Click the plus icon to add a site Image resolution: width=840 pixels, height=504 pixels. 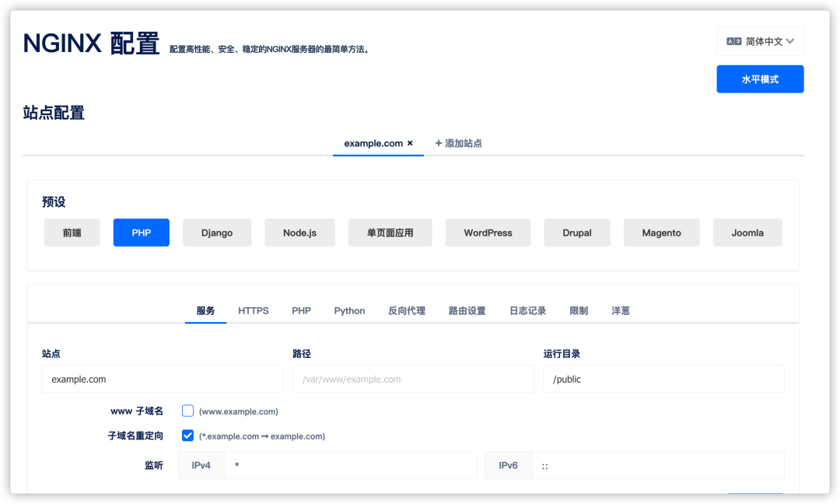(x=438, y=143)
